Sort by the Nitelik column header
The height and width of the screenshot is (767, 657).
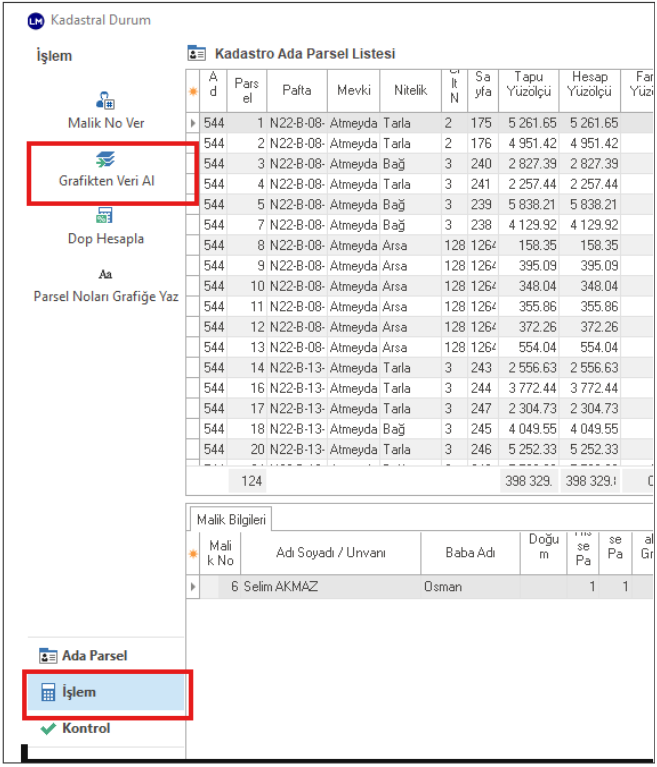coord(410,90)
